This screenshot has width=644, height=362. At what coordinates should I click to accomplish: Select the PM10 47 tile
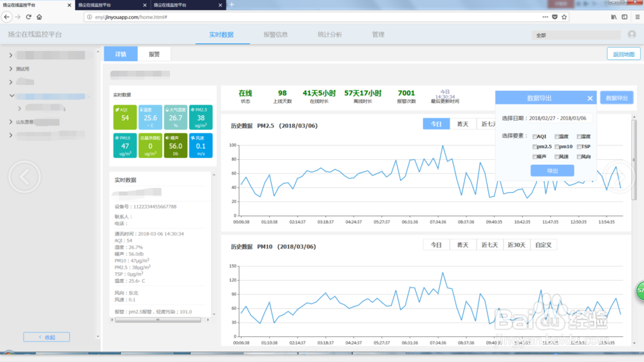pos(125,146)
